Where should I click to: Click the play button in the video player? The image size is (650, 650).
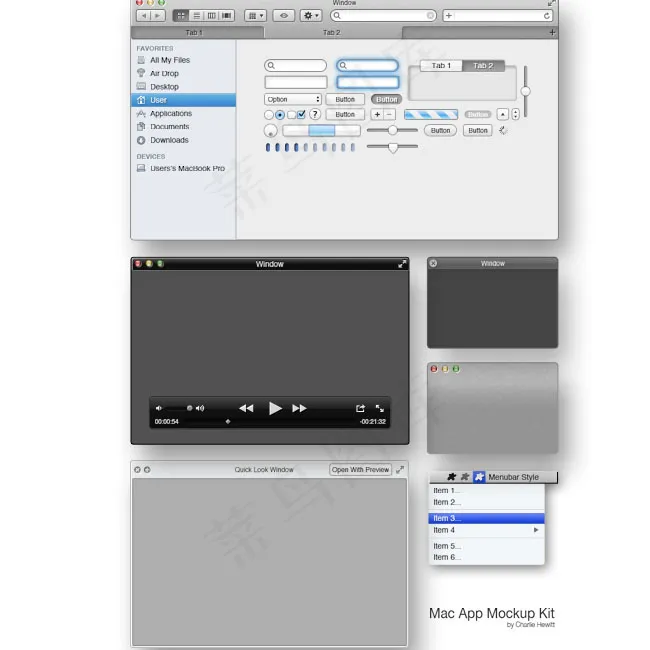(x=275, y=408)
